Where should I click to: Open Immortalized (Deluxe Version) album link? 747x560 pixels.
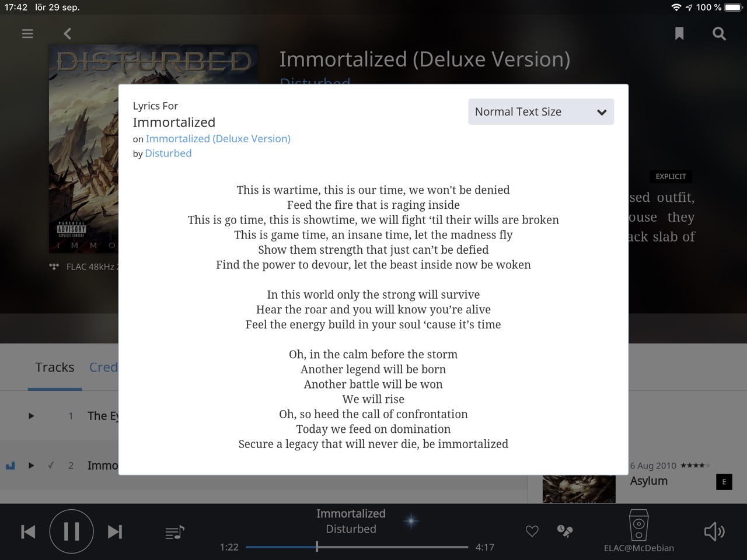click(x=218, y=139)
